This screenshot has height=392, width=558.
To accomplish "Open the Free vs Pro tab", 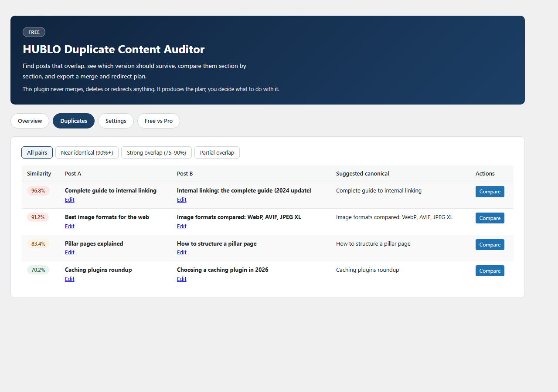I will (x=159, y=121).
